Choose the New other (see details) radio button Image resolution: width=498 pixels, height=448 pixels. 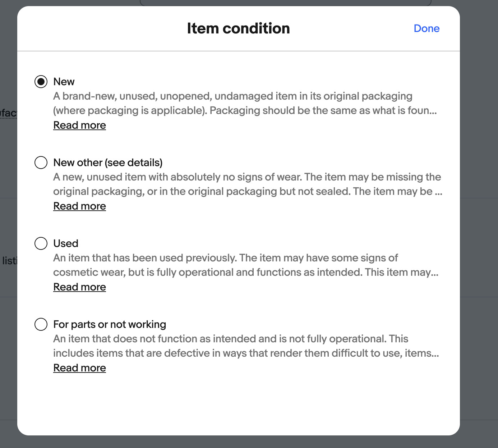(41, 163)
